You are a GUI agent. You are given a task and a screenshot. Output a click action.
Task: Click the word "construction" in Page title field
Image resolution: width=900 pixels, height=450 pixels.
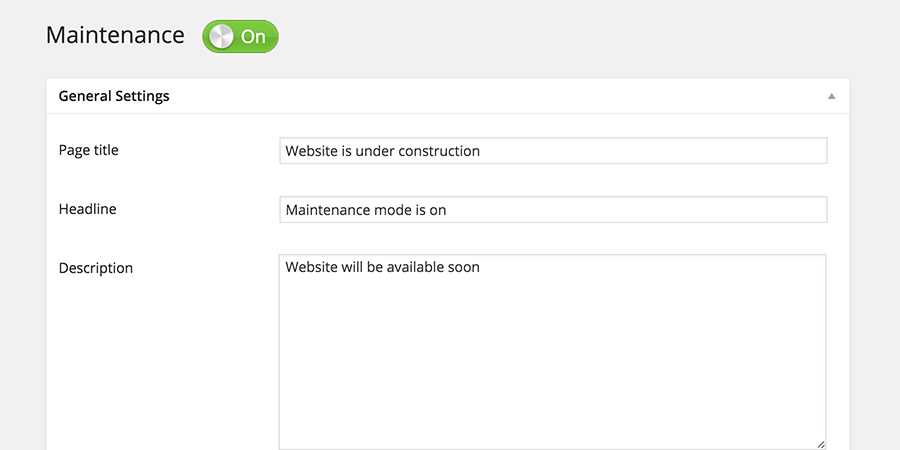tap(439, 151)
